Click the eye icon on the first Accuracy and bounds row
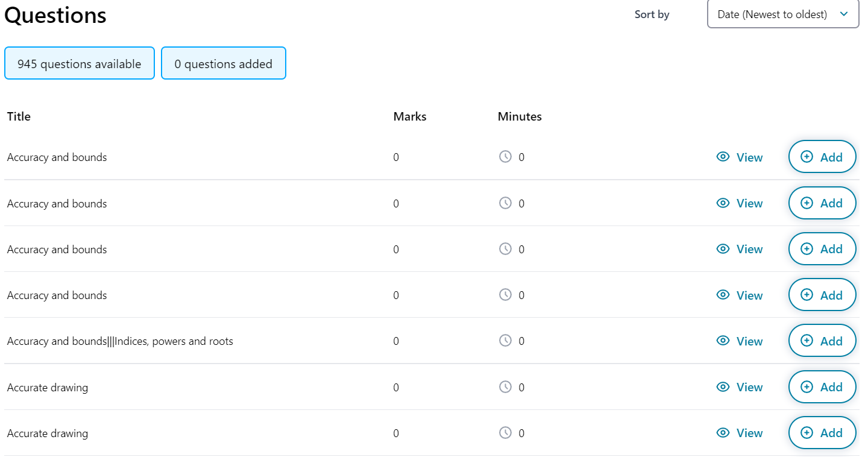This screenshot has width=868, height=457. [723, 157]
